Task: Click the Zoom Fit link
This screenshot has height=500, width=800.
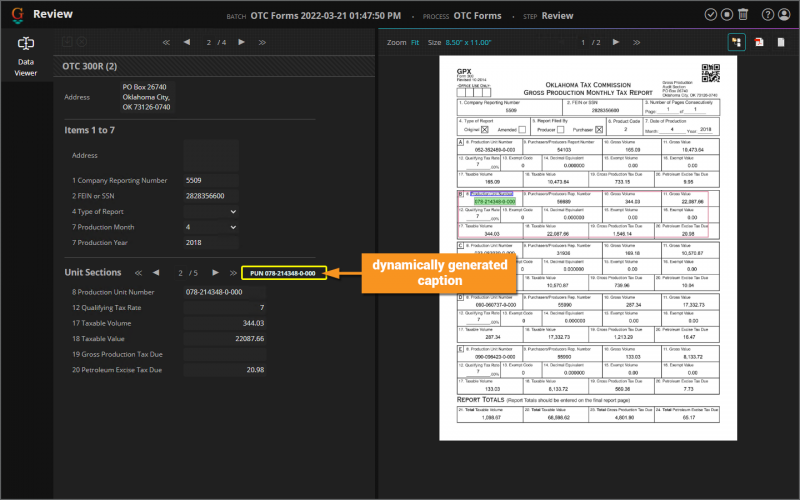Action: coord(415,43)
